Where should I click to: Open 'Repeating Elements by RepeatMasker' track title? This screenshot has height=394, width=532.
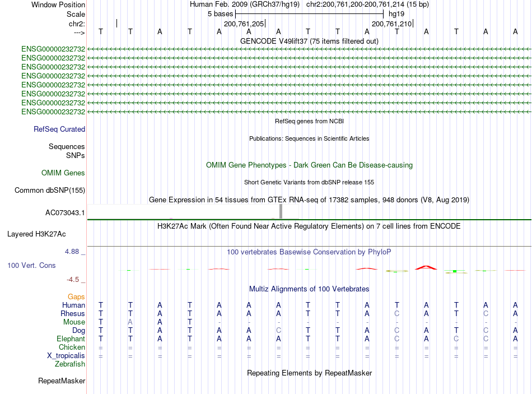coord(309,373)
